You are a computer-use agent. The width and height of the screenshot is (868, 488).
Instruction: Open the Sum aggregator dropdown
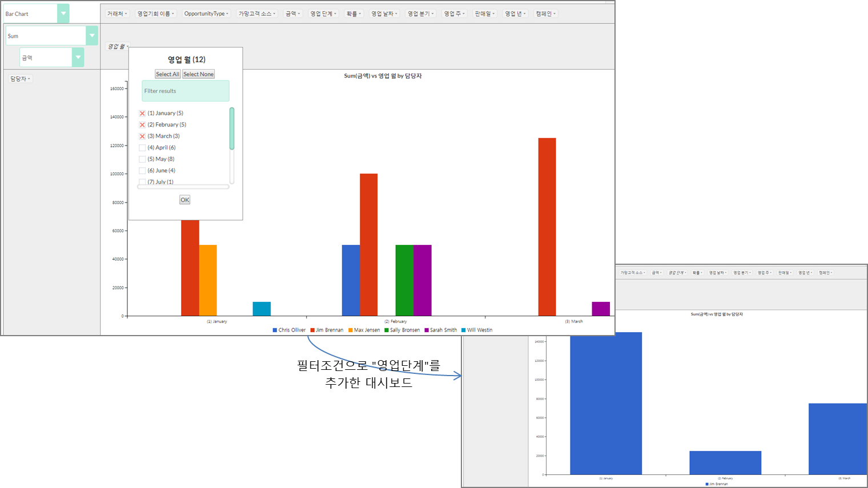91,35
